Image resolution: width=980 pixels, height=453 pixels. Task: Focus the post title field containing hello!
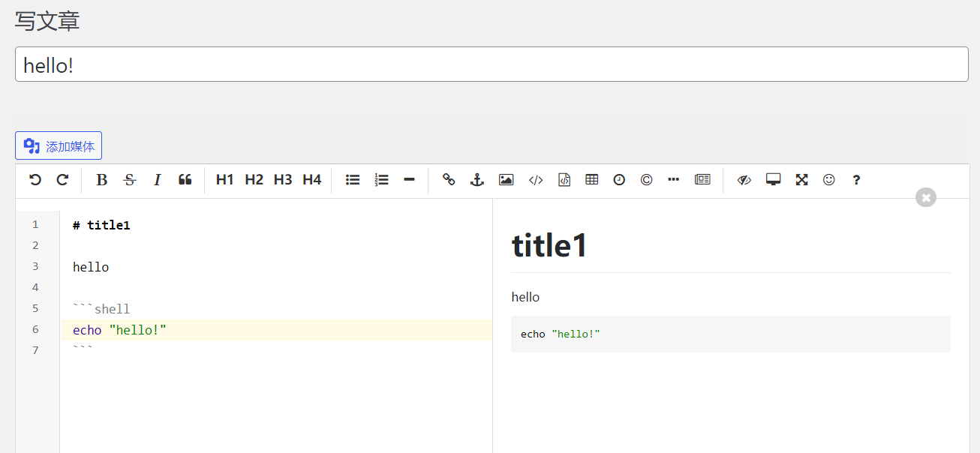(x=492, y=64)
